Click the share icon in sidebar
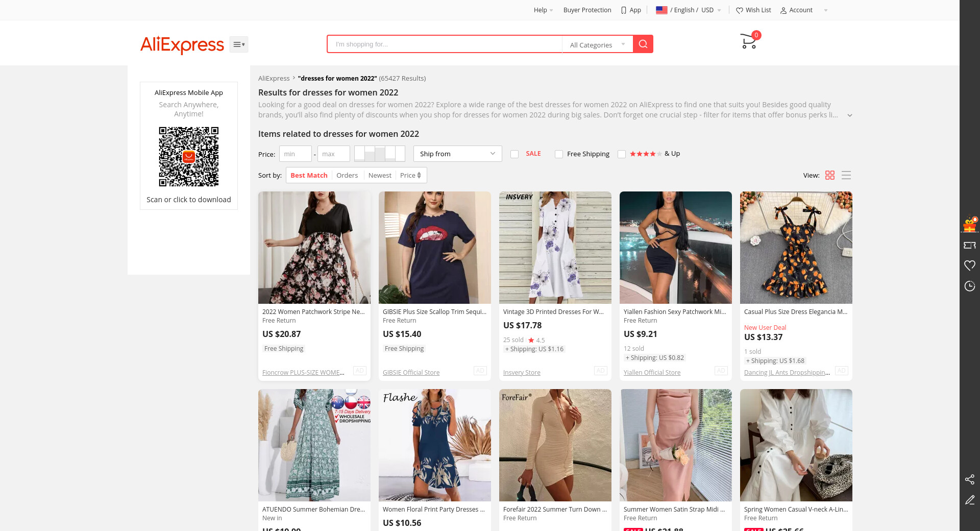 [969, 479]
